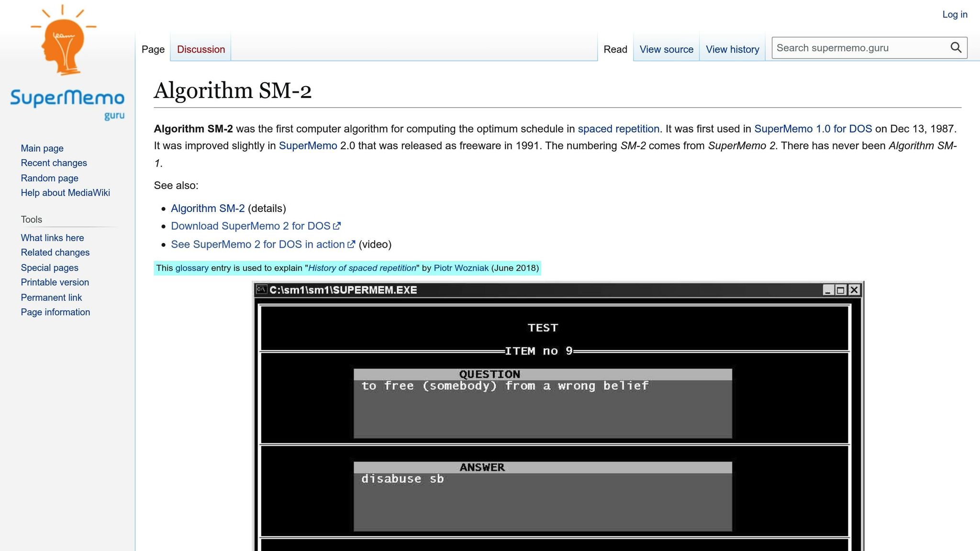Click the Algorithm SM-2 page heading
The image size is (980, 551).
coord(233,90)
